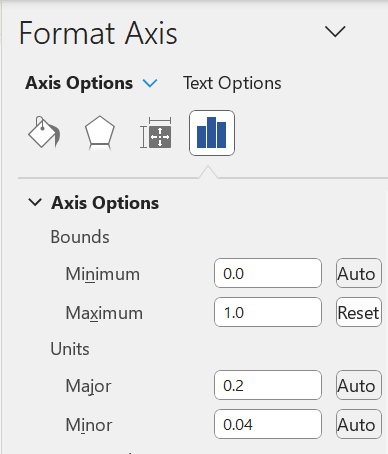Open the Size & Properties icon tab
This screenshot has height=454, width=388.
coord(156,133)
